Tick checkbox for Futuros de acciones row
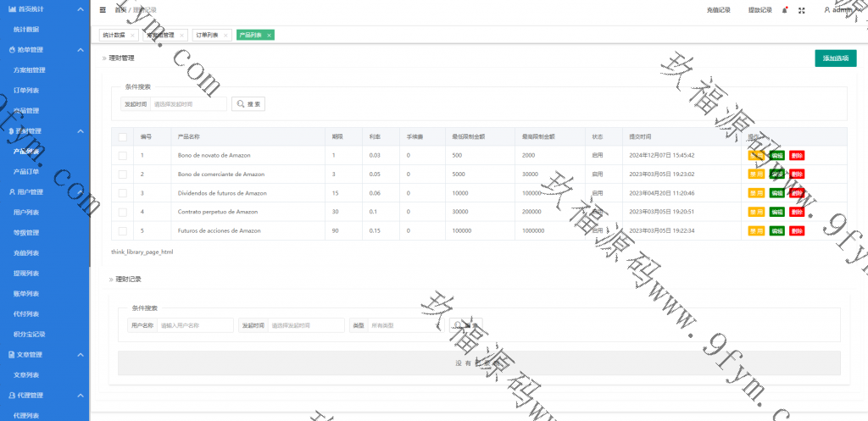 tap(122, 230)
